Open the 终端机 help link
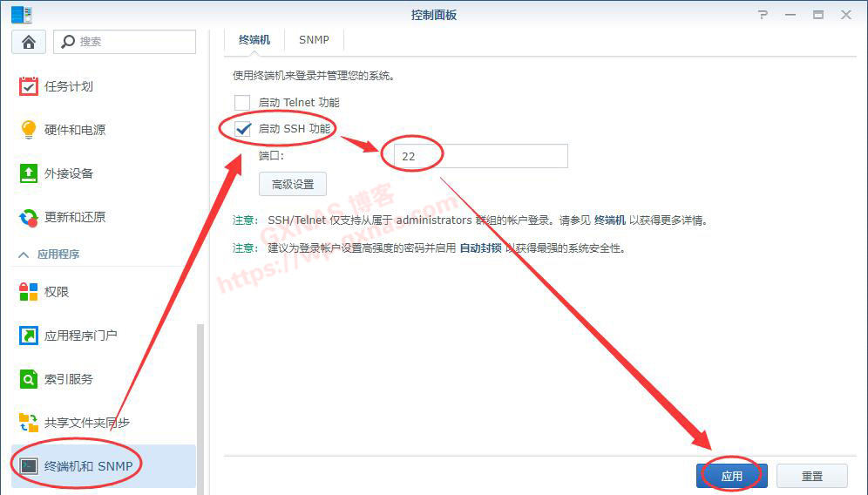868x495 pixels. coord(609,220)
